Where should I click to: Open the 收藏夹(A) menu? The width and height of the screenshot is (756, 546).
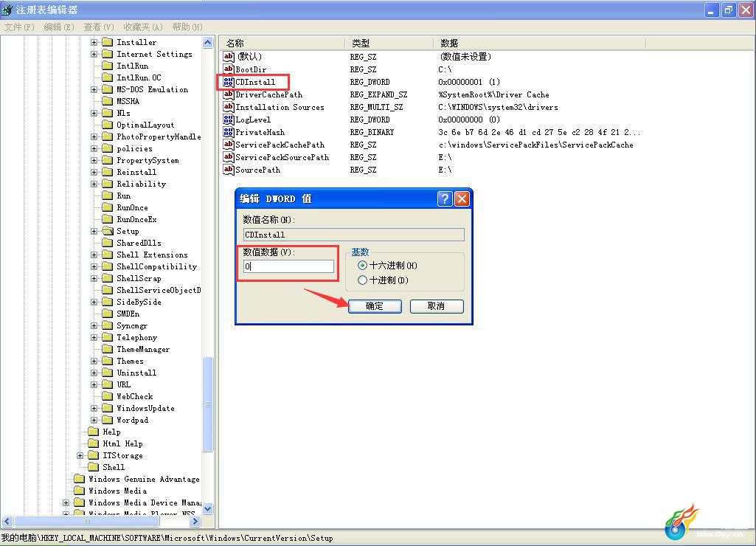(143, 27)
